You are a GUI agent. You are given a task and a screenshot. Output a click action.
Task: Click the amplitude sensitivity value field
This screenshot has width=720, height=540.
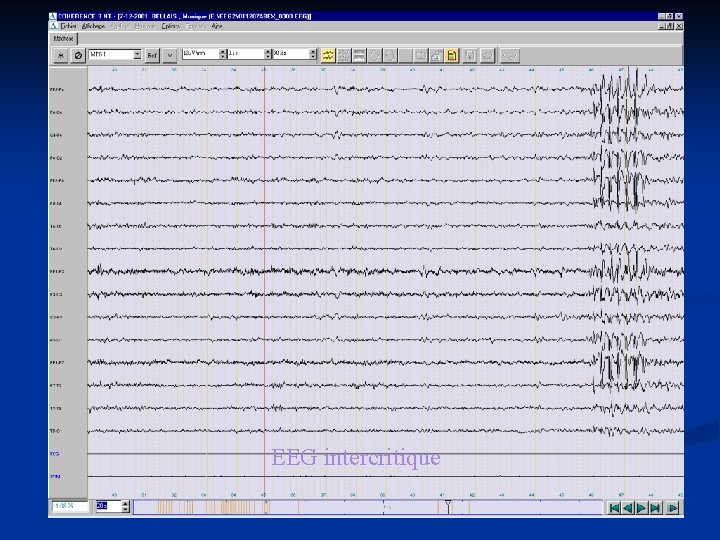click(201, 54)
